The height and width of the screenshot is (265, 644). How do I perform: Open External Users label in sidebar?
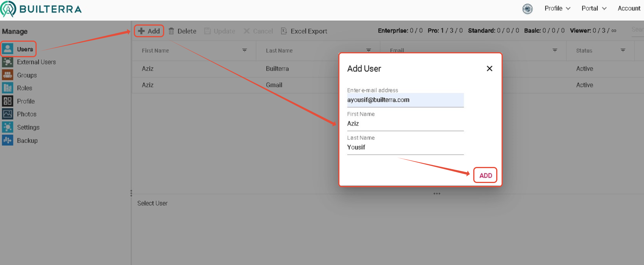coord(36,62)
